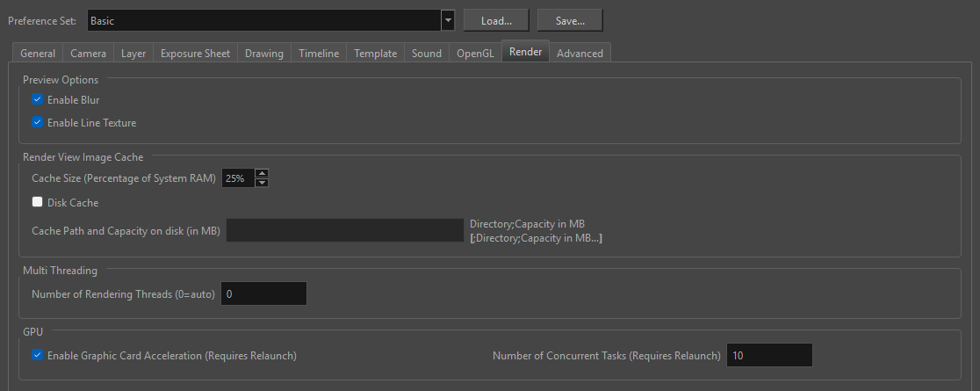Image resolution: width=980 pixels, height=391 pixels.
Task: Go to the Drawing tab
Action: coord(263,54)
